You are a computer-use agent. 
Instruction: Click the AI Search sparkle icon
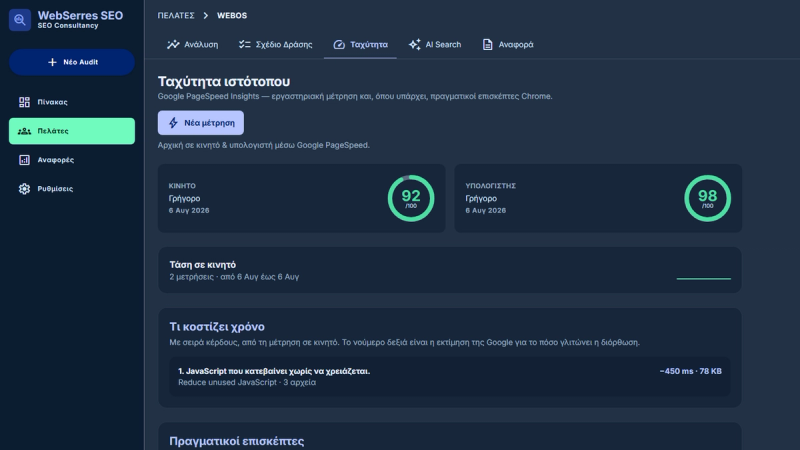pos(414,44)
